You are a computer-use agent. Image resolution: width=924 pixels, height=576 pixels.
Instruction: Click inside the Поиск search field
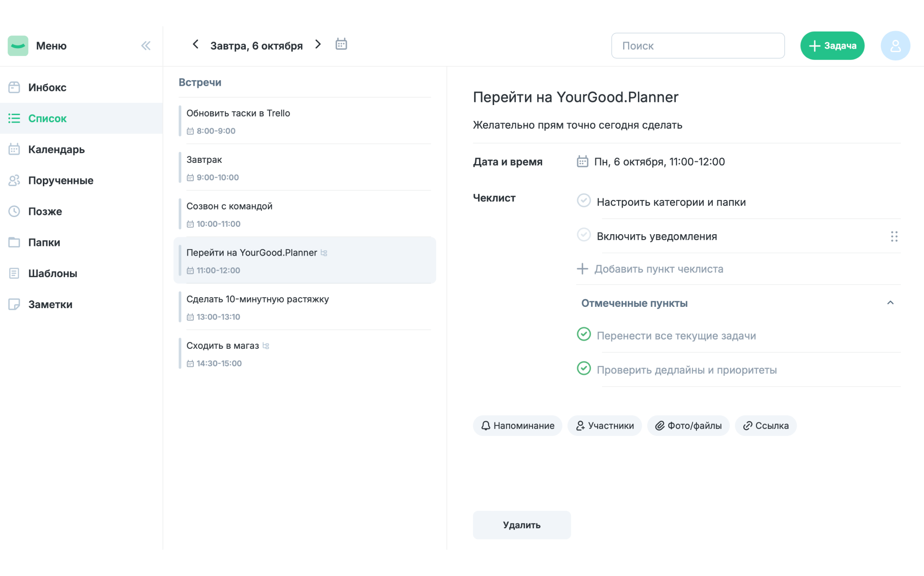(x=698, y=45)
